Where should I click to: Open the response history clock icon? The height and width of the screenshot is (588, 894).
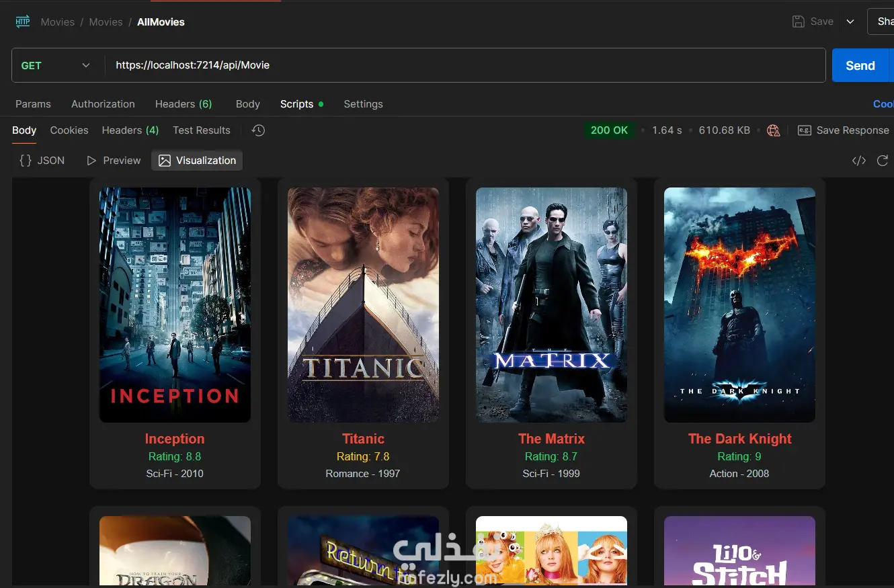(258, 130)
